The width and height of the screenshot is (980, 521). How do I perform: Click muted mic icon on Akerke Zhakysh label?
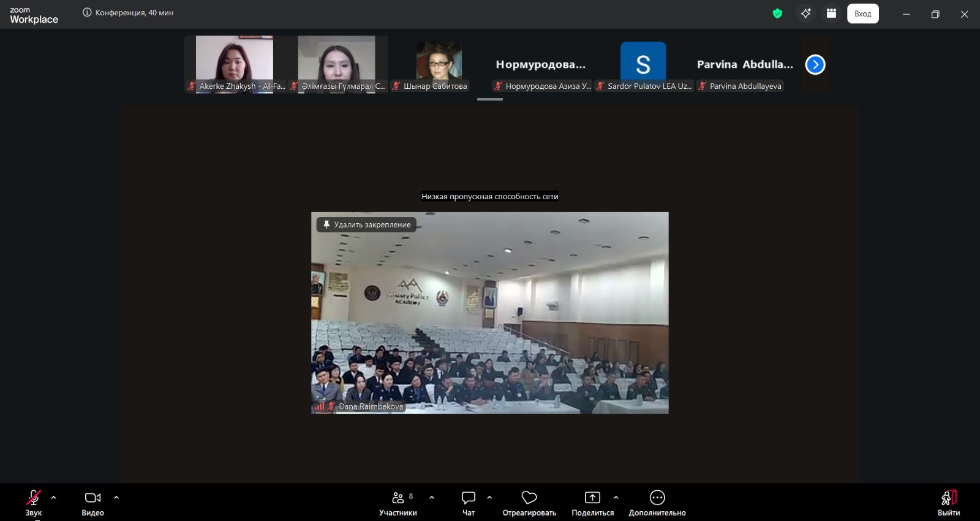[192, 86]
